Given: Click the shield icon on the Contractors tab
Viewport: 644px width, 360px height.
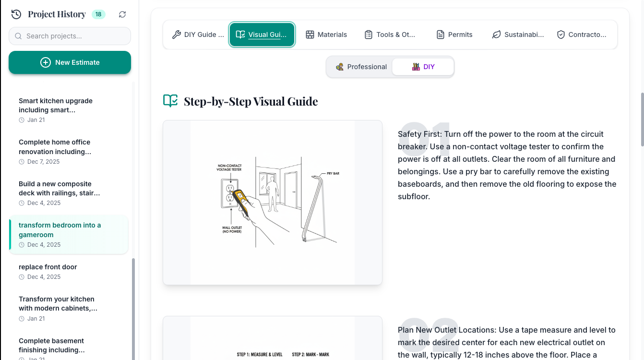Looking at the screenshot, I should (x=561, y=34).
